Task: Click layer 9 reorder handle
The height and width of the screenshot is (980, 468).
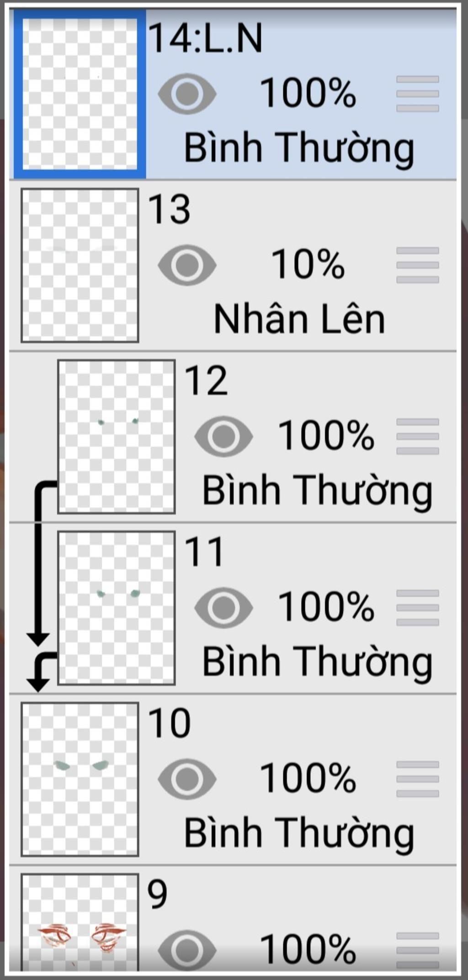Action: [x=418, y=949]
